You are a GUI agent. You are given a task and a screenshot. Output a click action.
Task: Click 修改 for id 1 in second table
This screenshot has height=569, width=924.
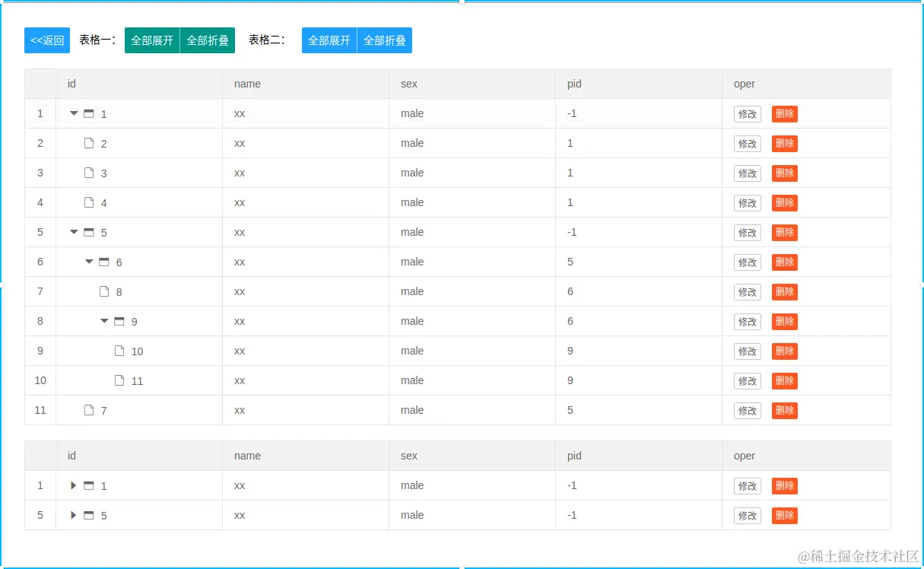(748, 486)
